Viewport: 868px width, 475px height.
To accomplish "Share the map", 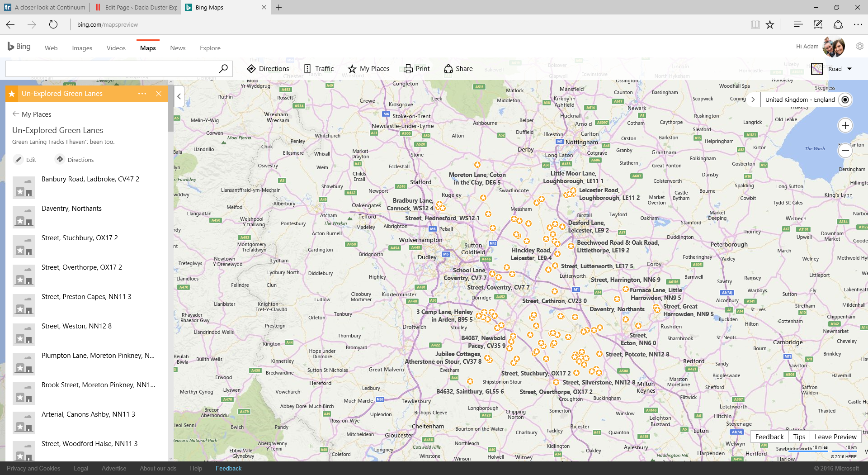I will 458,69.
